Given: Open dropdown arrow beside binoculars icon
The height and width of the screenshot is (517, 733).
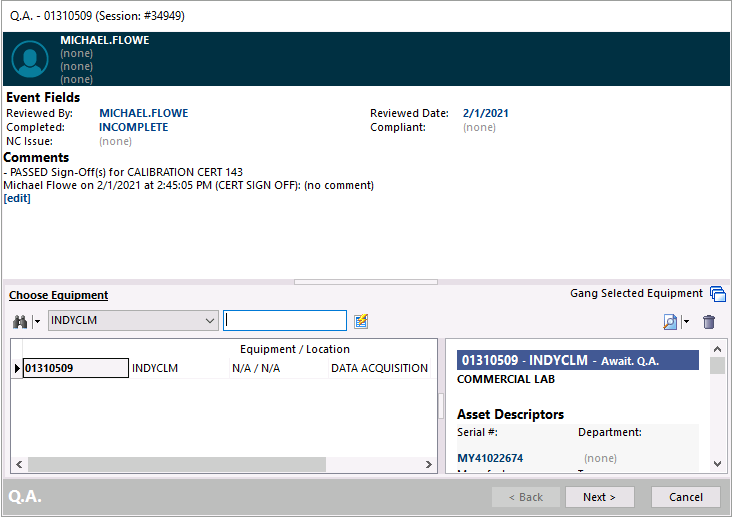Looking at the screenshot, I should point(37,321).
